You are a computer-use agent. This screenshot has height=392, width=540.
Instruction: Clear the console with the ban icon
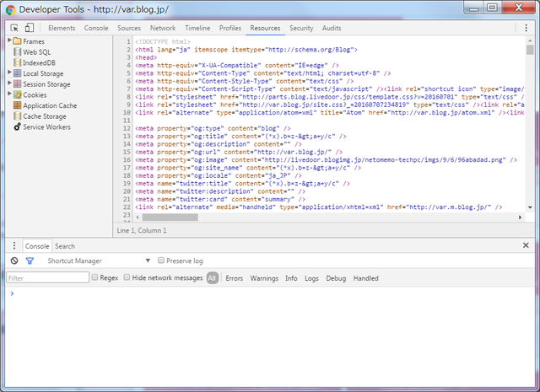[14, 260]
